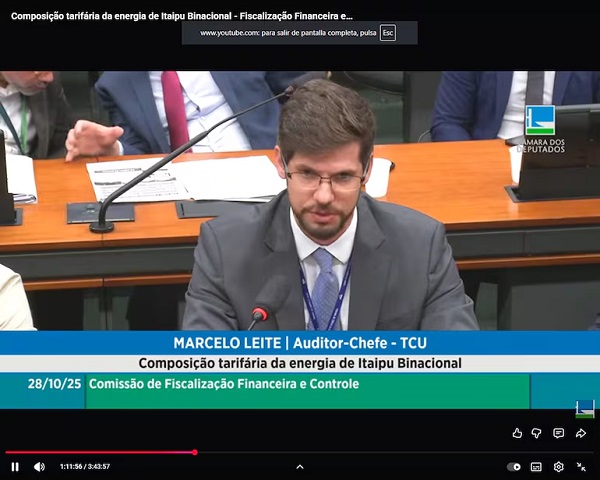
Task: Toggle the autoplay switch
Action: 514,466
